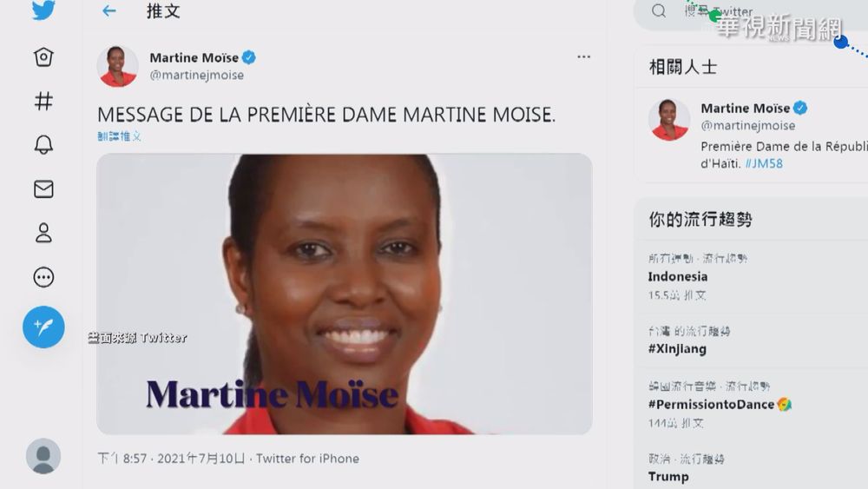
Task: Open the Profile person icon
Action: click(x=43, y=233)
